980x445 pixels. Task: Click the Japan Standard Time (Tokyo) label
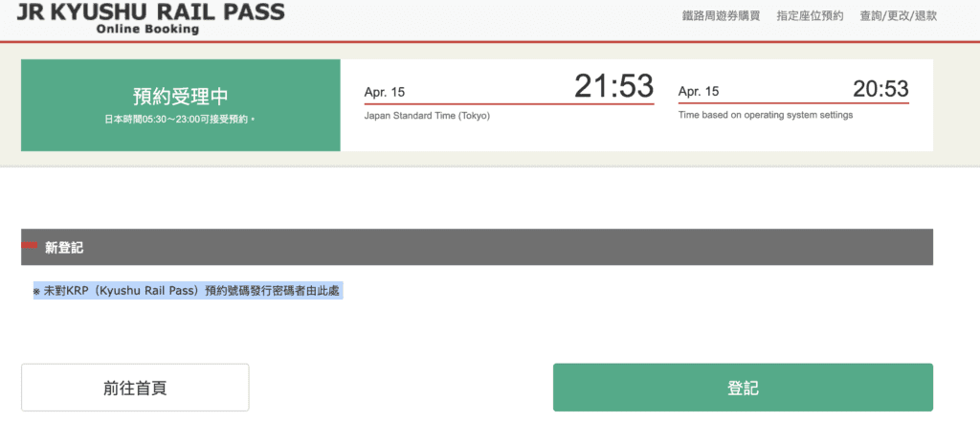click(427, 115)
